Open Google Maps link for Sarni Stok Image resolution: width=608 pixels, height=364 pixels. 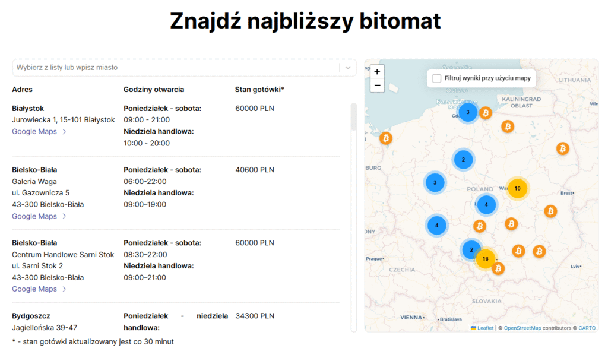click(x=34, y=289)
